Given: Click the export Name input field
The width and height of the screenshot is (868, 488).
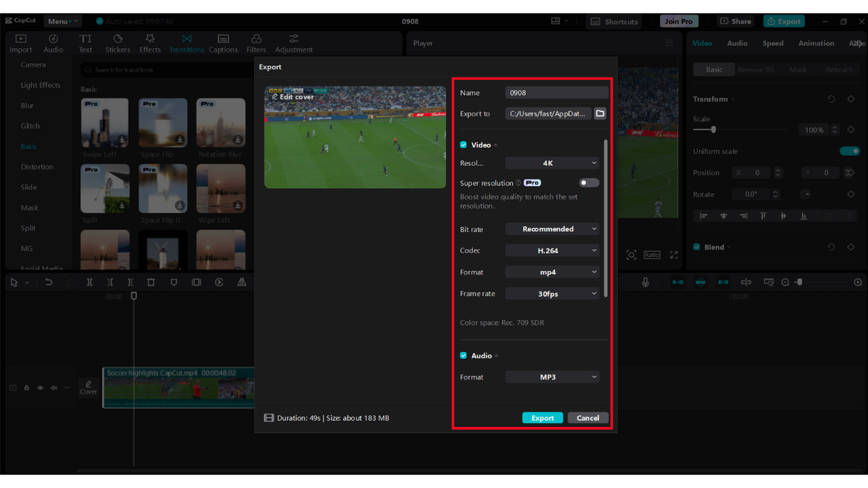Looking at the screenshot, I should [557, 93].
